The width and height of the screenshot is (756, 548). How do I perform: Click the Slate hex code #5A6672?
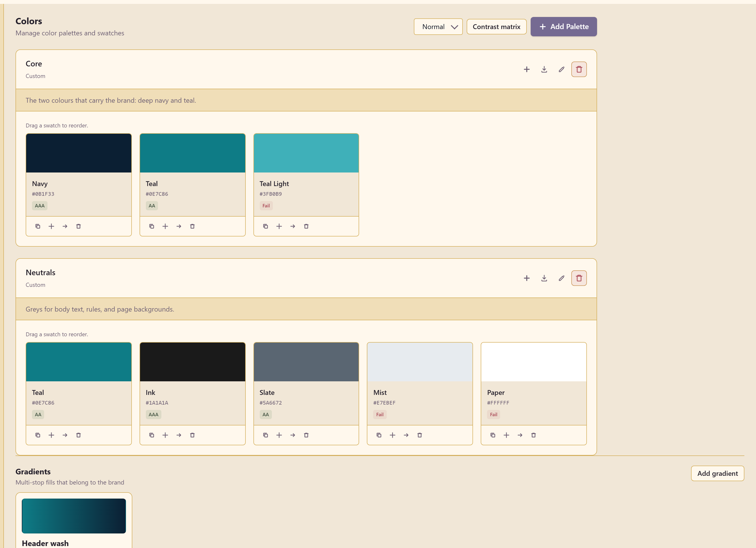[271, 403]
